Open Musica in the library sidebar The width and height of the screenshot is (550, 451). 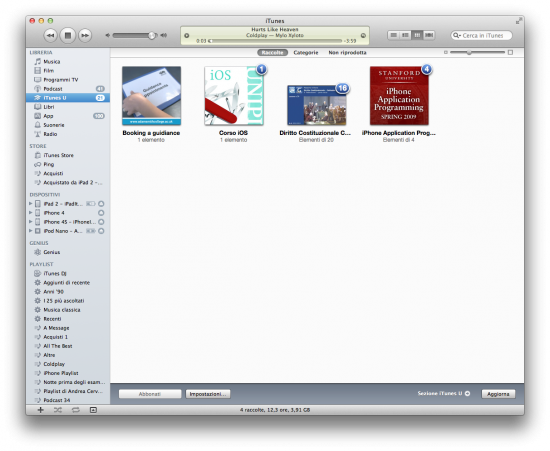pyautogui.click(x=52, y=62)
